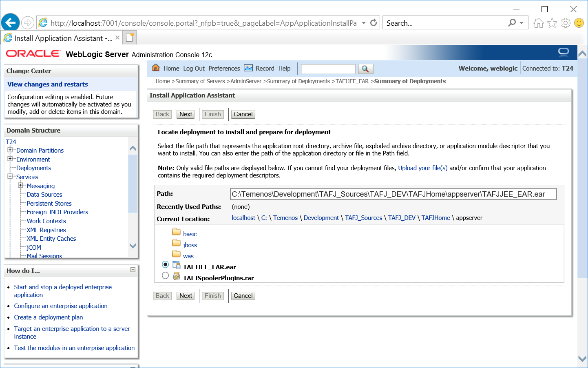This screenshot has width=588, height=368.
Task: Open the Preferences menu item
Action: [x=224, y=69]
